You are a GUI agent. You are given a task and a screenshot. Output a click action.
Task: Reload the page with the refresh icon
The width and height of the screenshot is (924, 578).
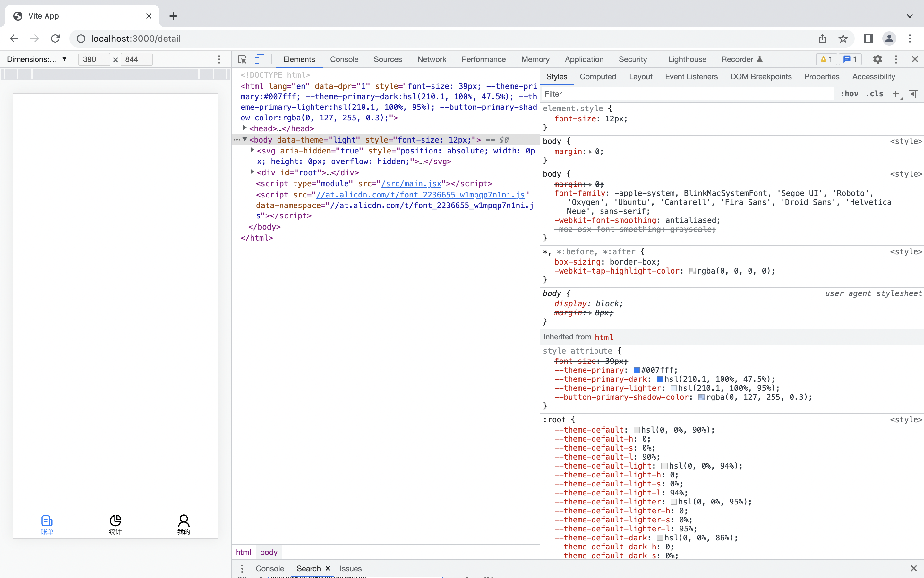(x=56, y=39)
